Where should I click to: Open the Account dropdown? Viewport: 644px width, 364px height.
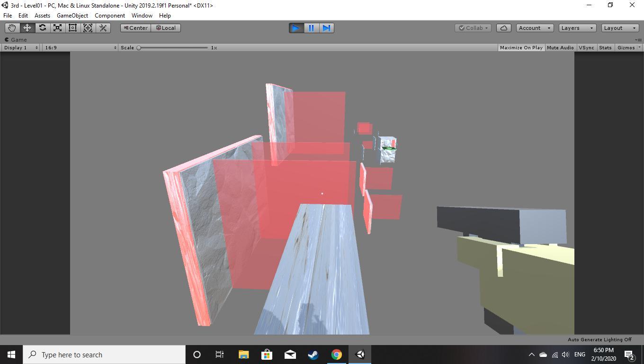(535, 28)
